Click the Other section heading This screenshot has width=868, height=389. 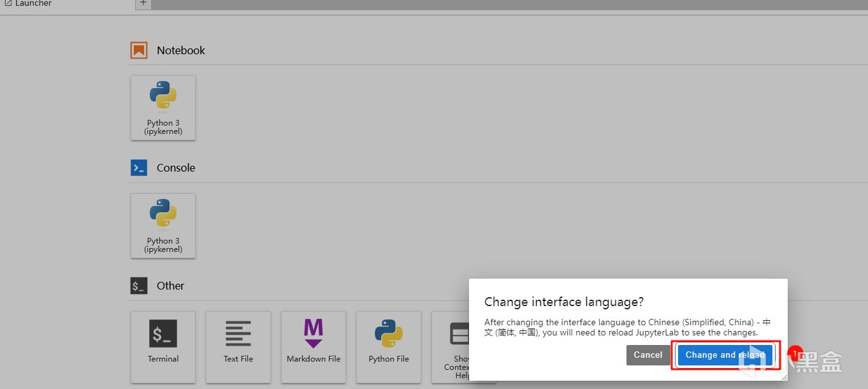point(170,286)
